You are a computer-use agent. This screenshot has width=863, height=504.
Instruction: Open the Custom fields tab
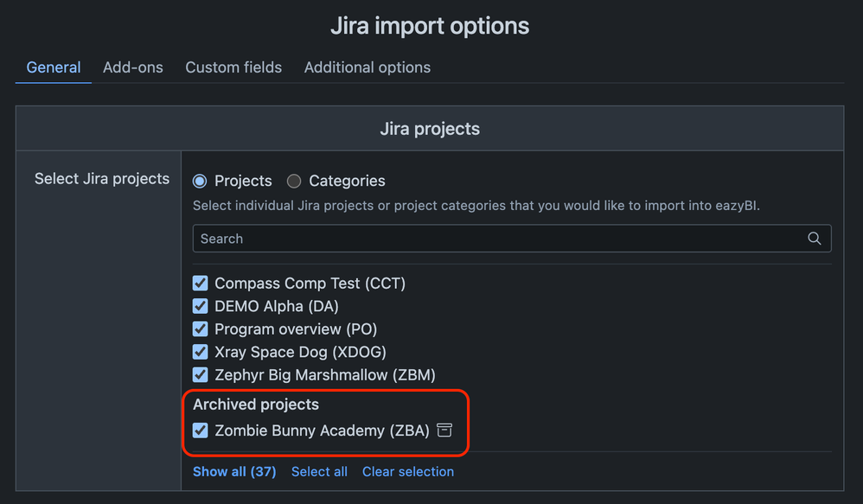point(233,67)
